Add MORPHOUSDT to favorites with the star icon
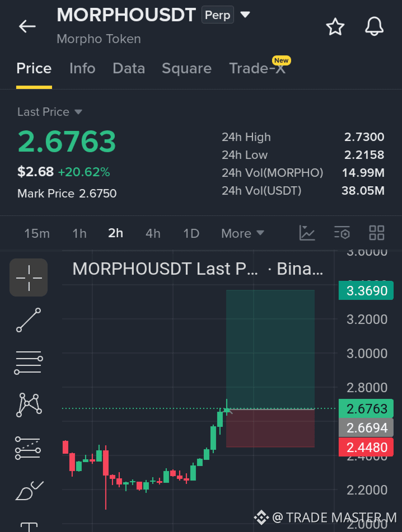This screenshot has width=402, height=532. (335, 27)
